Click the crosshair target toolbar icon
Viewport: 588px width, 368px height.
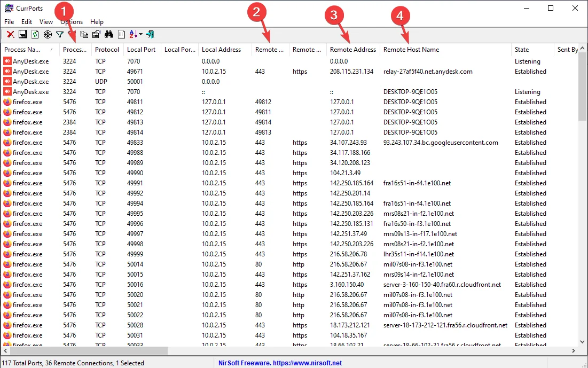tap(48, 35)
